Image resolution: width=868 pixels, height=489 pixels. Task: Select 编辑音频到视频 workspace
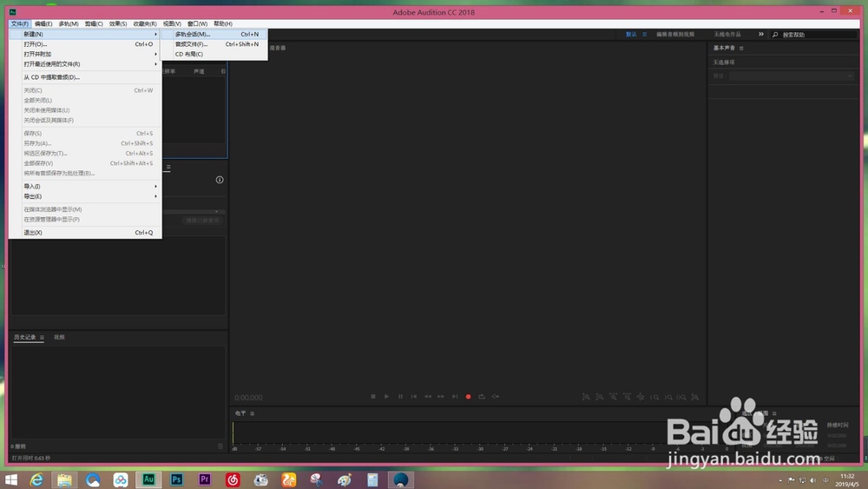[675, 35]
